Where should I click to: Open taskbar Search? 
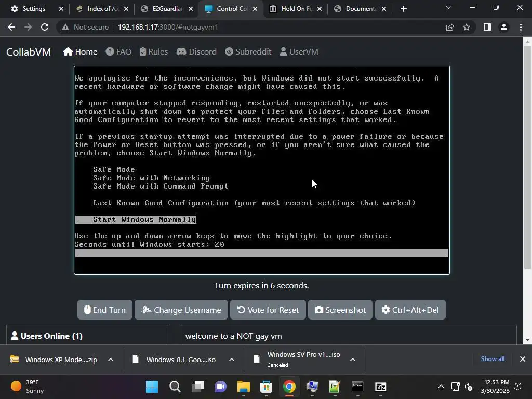coord(175,387)
